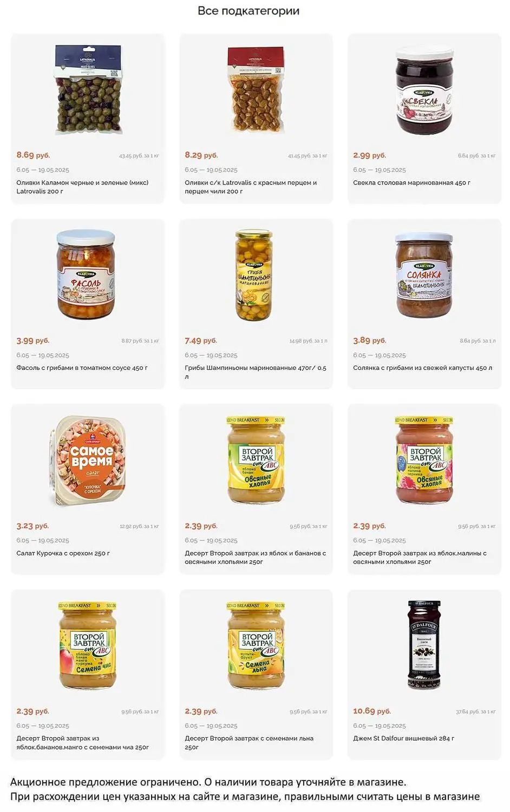Open link Свекла столовая маринованная 450 г

click(x=411, y=182)
